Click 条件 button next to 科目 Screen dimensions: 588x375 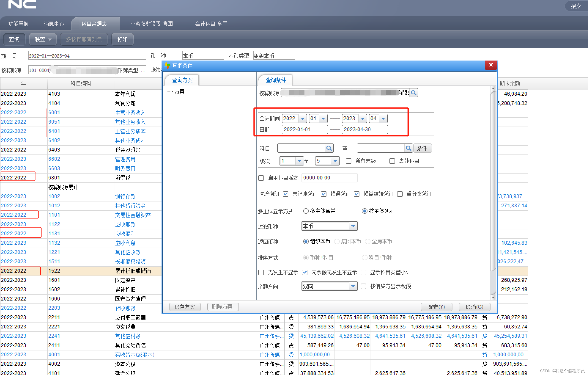[x=422, y=148]
